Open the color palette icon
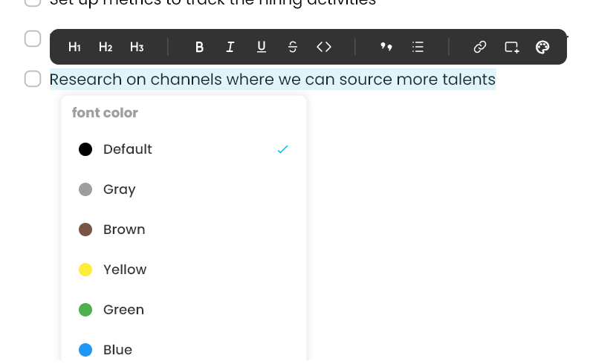This screenshot has height=364, width=593. [x=542, y=48]
